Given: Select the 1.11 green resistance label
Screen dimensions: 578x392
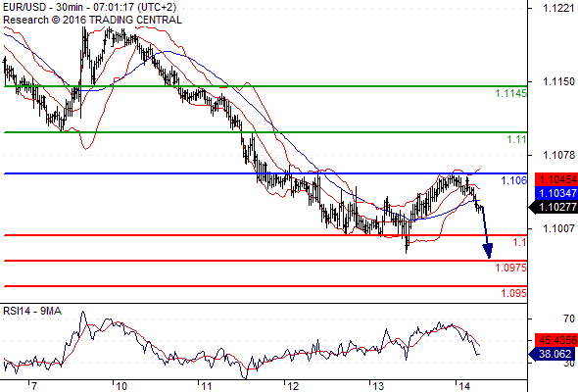Looking at the screenshot, I should pos(516,140).
